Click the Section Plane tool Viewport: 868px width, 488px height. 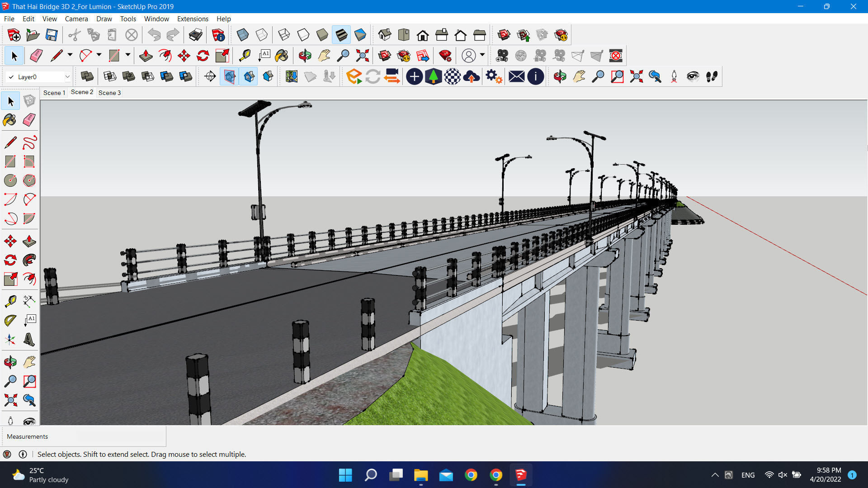point(210,76)
